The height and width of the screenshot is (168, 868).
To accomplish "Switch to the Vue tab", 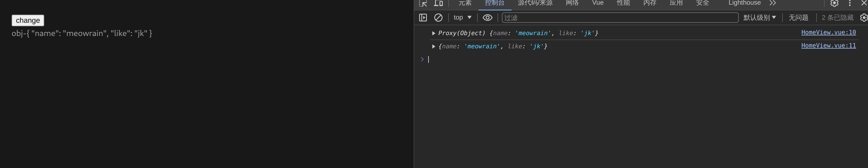I will pyautogui.click(x=597, y=3).
